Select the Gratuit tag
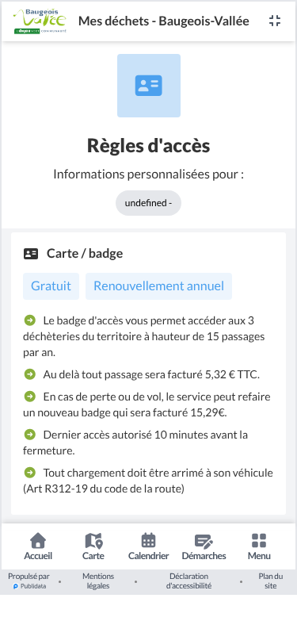Screen dimensions: 297x644 click(x=51, y=286)
